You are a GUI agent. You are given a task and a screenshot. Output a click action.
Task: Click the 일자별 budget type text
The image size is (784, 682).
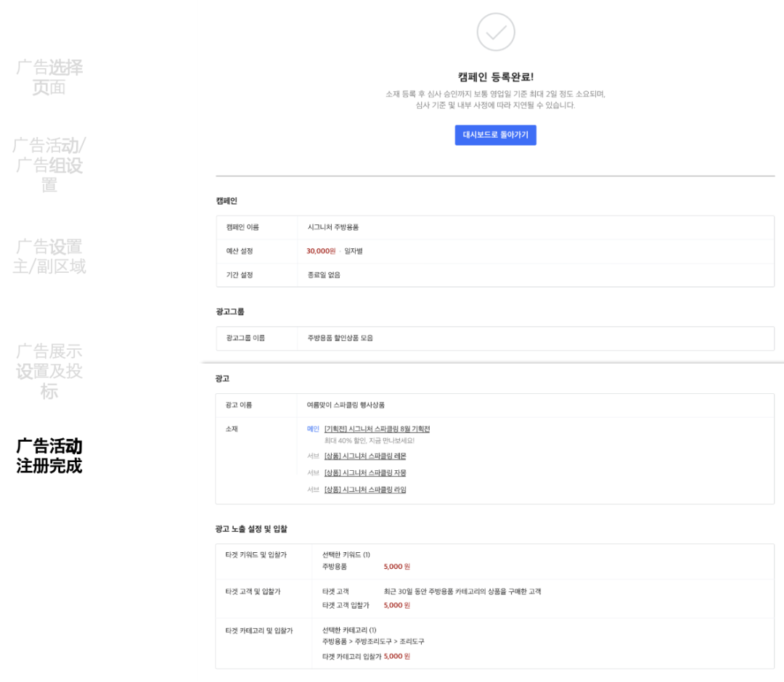354,251
